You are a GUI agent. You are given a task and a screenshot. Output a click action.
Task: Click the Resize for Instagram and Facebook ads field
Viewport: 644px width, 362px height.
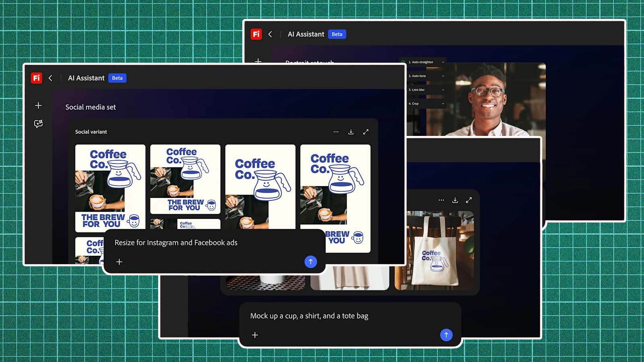(x=176, y=243)
